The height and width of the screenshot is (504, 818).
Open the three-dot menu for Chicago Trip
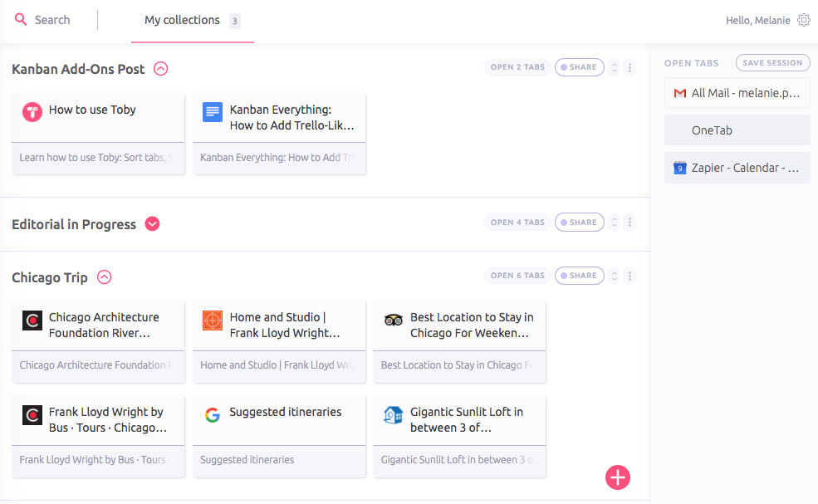pos(629,276)
